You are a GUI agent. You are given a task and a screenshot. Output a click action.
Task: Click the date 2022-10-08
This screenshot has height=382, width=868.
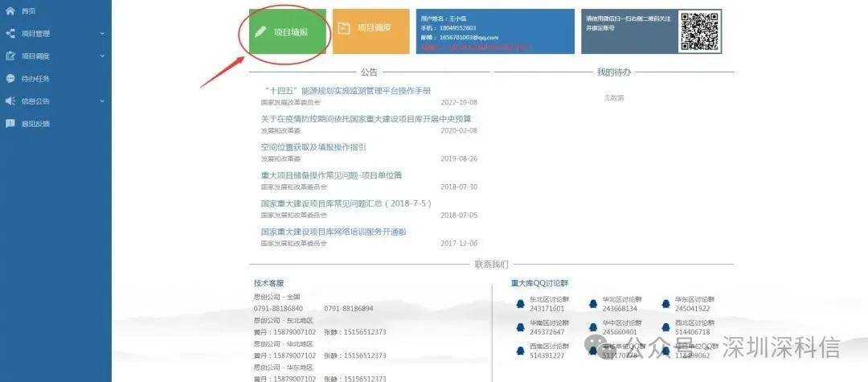coord(459,102)
